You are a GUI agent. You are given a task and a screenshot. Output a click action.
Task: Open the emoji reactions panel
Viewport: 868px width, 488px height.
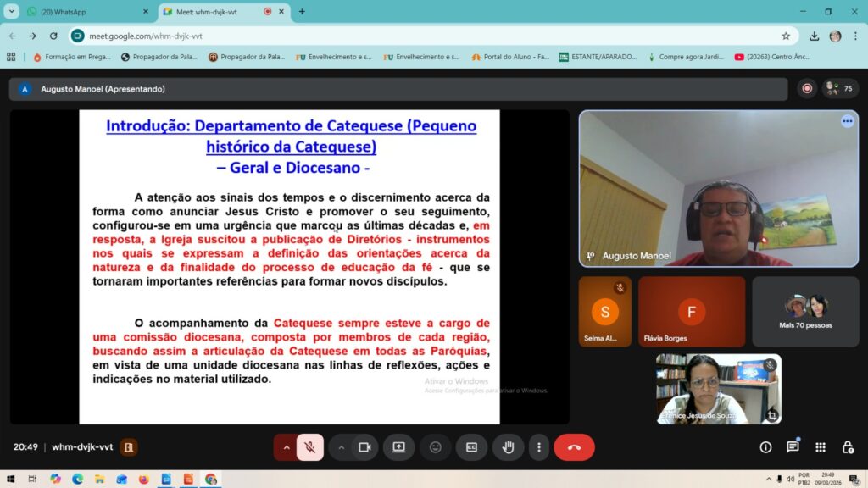pos(435,447)
